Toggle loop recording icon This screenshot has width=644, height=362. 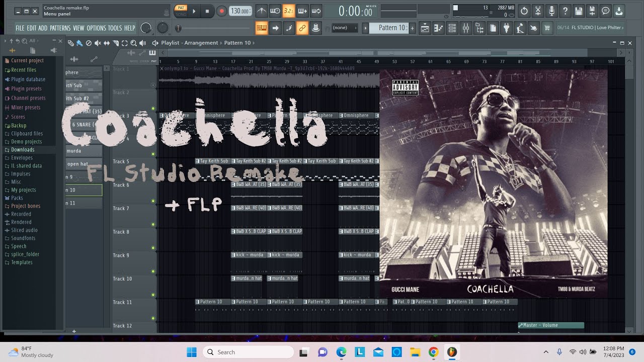click(x=316, y=11)
